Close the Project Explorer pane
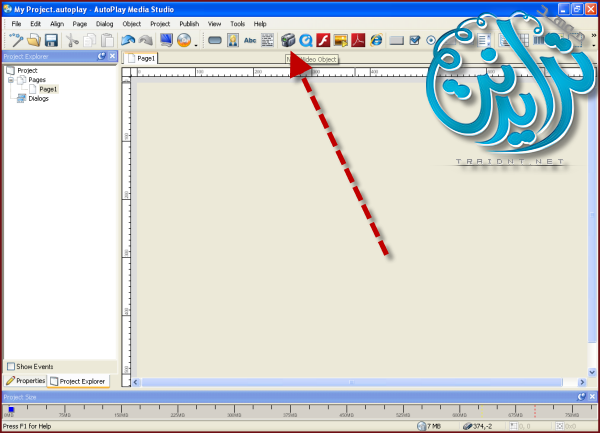 [x=112, y=56]
